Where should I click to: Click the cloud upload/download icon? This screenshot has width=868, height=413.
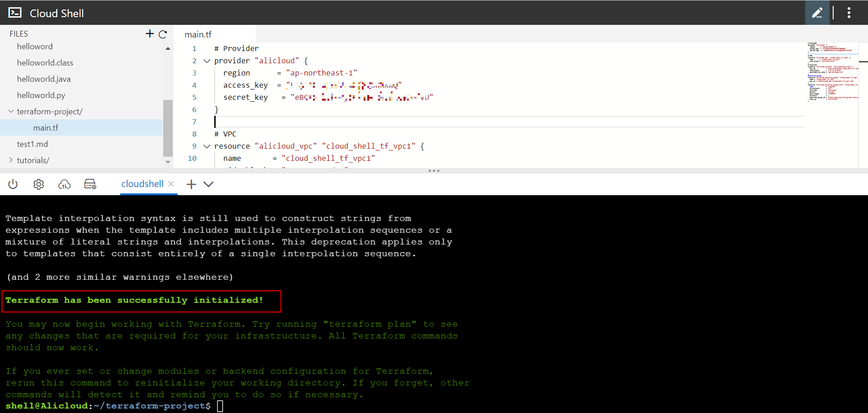click(x=64, y=184)
